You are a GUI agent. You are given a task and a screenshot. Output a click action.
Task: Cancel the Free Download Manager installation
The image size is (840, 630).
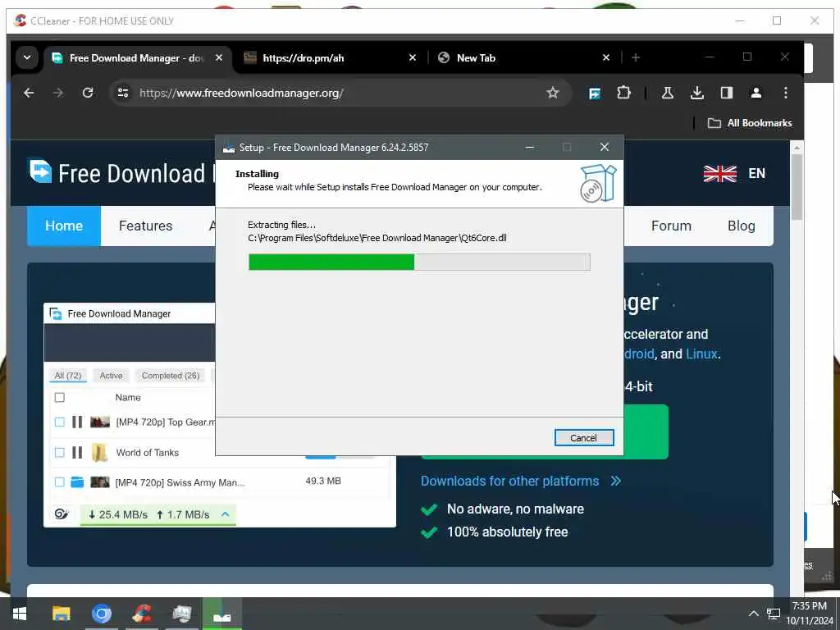(x=583, y=438)
